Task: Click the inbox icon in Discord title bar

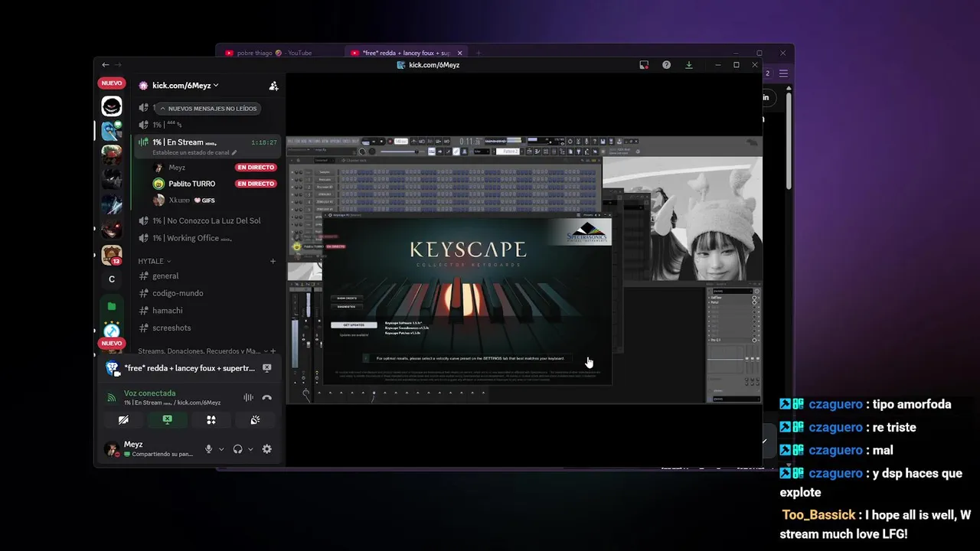Action: point(644,65)
